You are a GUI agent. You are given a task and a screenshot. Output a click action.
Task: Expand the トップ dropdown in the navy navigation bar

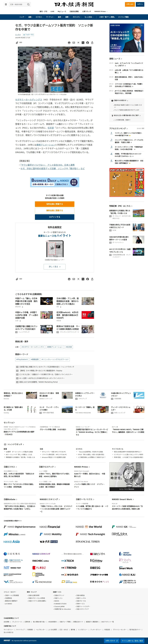click(22, 17)
